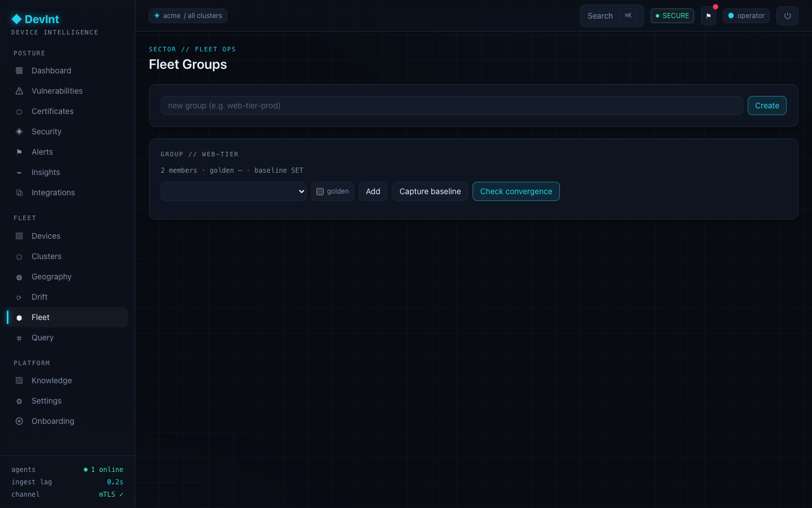
Task: Click the Check convergence button
Action: pyautogui.click(x=516, y=191)
